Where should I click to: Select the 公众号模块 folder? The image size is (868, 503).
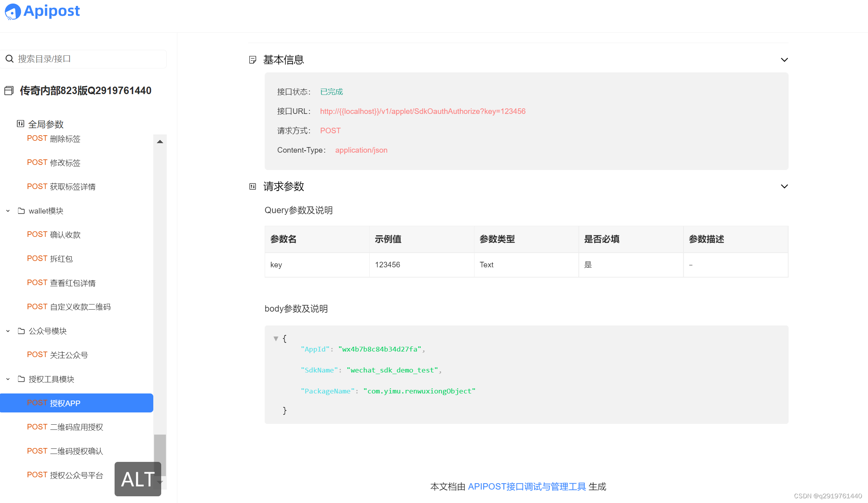coord(47,331)
